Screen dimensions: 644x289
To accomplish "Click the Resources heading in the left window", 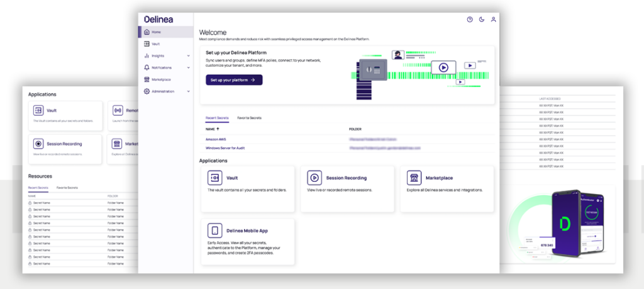I will click(x=40, y=176).
